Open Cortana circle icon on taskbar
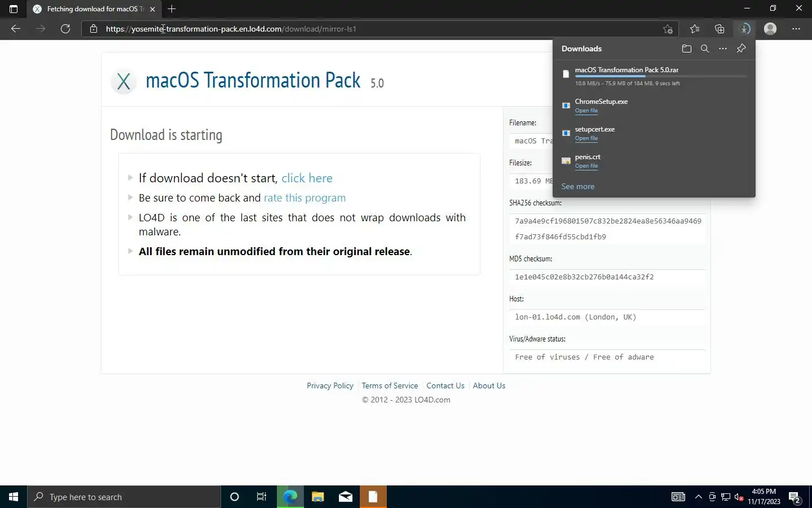Image resolution: width=812 pixels, height=508 pixels. pos(235,497)
